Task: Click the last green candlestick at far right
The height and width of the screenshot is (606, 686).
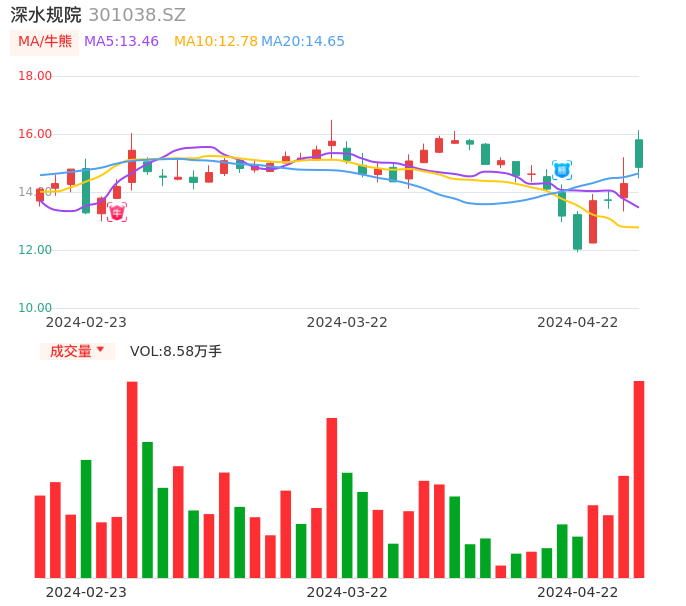Action: pos(639,153)
